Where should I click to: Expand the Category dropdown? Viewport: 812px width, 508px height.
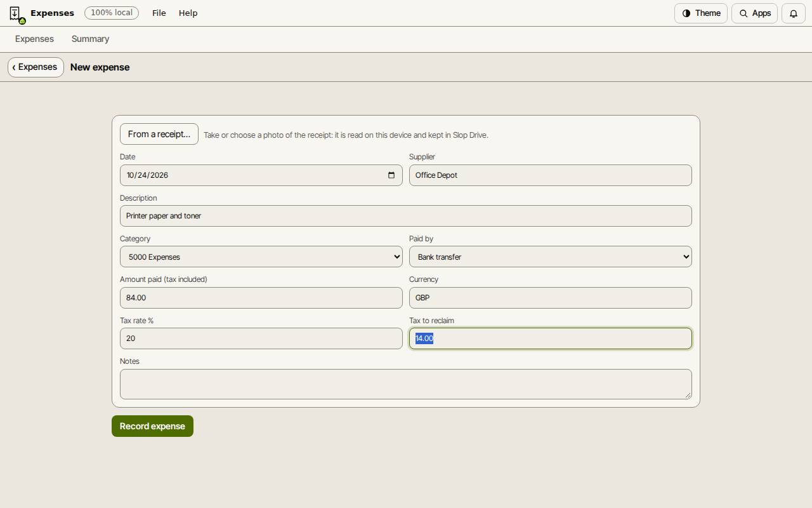[261, 257]
